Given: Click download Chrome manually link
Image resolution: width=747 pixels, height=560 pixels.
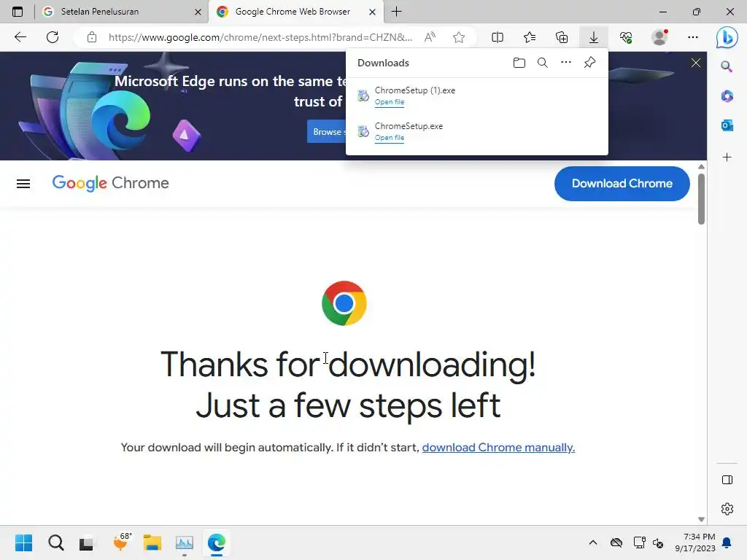Looking at the screenshot, I should pyautogui.click(x=498, y=448).
